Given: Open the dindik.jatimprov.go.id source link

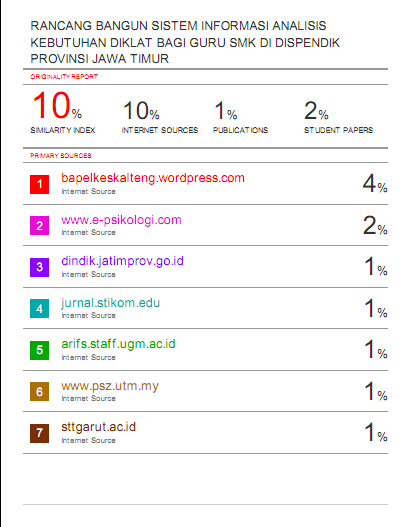Looking at the screenshot, I should (122, 261).
